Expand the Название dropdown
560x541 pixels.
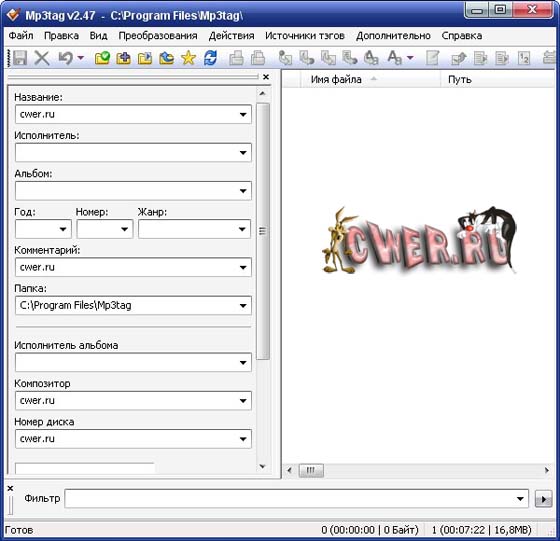(243, 115)
